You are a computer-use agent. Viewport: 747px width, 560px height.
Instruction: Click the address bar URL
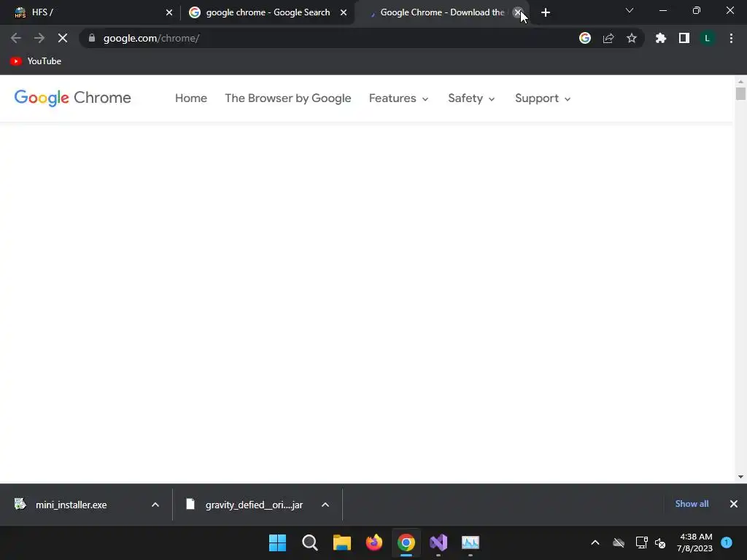[x=152, y=38]
